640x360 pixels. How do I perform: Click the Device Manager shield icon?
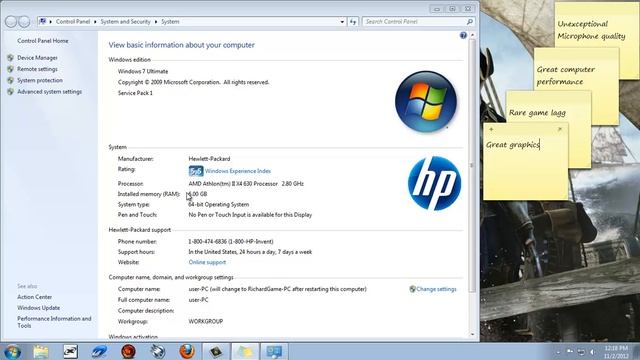pos(11,58)
